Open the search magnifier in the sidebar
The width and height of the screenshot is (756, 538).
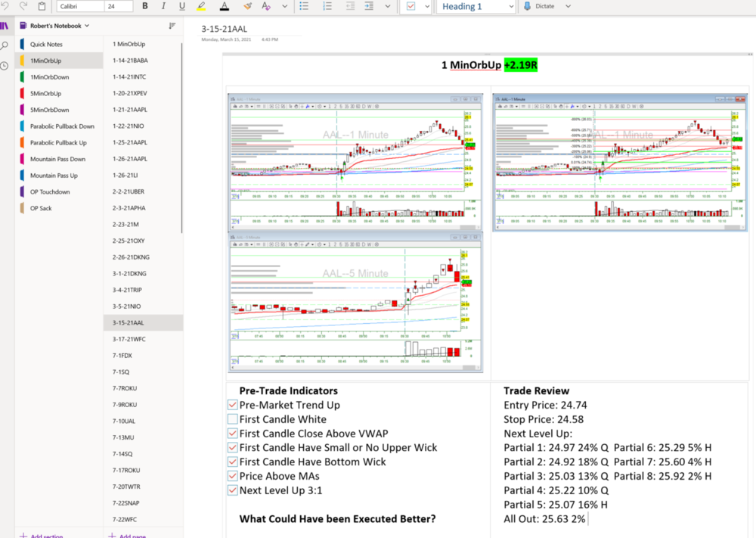click(5, 46)
